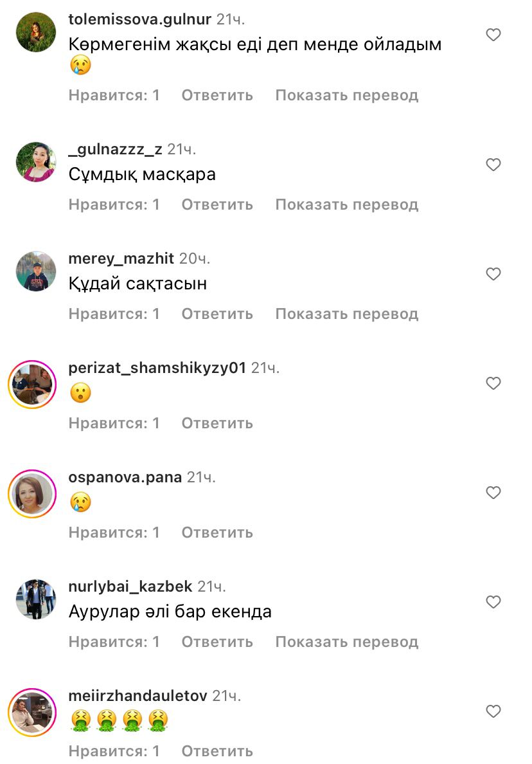View ospanova.pana's story from avatar
The width and height of the screenshot is (532, 764).
tap(33, 494)
